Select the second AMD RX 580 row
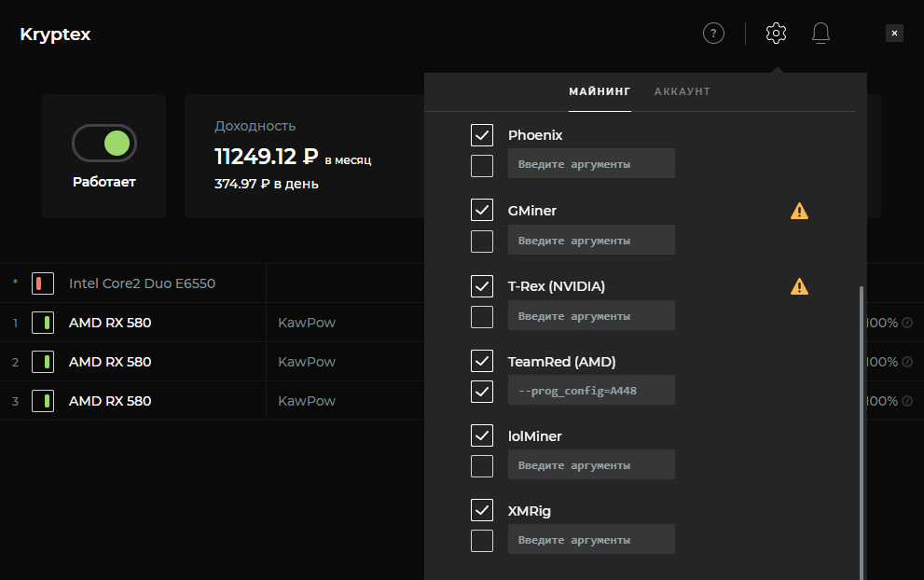This screenshot has height=580, width=924. tap(110, 362)
